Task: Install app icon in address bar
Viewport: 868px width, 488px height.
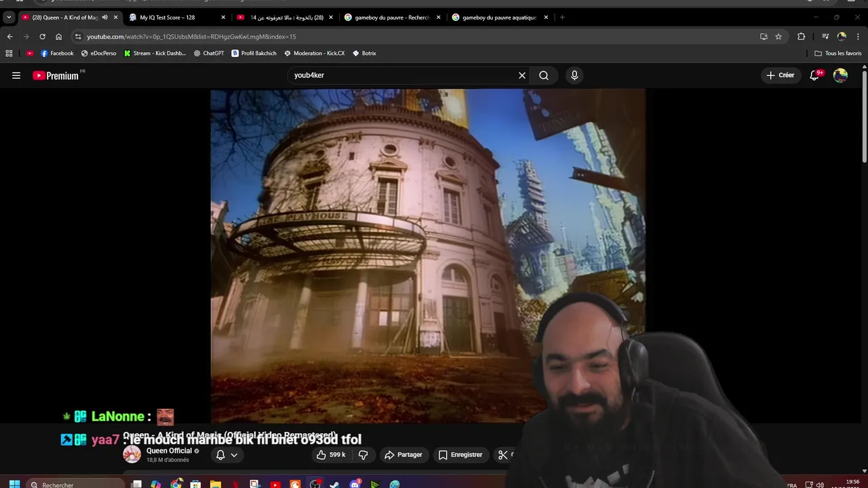Action: point(764,37)
